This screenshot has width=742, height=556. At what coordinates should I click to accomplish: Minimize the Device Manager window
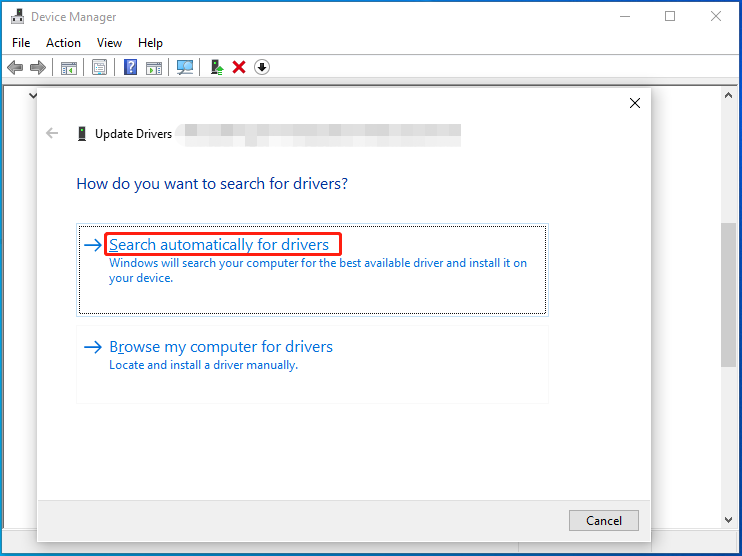[625, 17]
